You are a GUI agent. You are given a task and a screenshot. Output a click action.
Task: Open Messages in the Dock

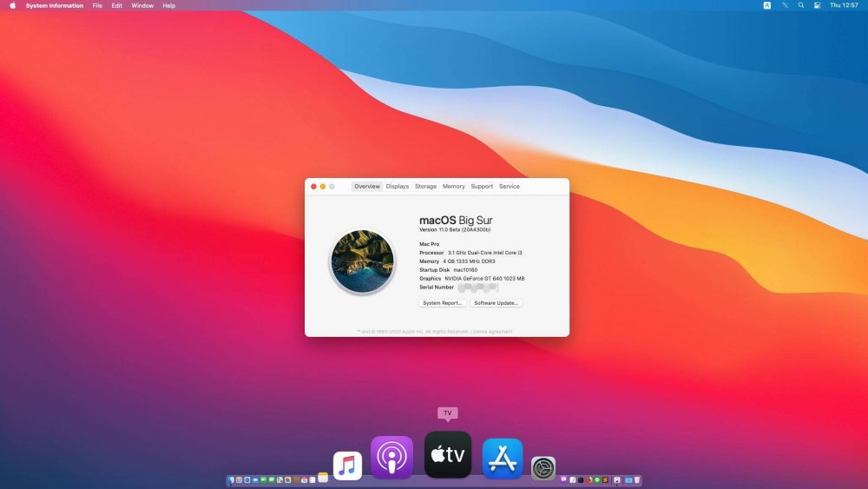(271, 479)
